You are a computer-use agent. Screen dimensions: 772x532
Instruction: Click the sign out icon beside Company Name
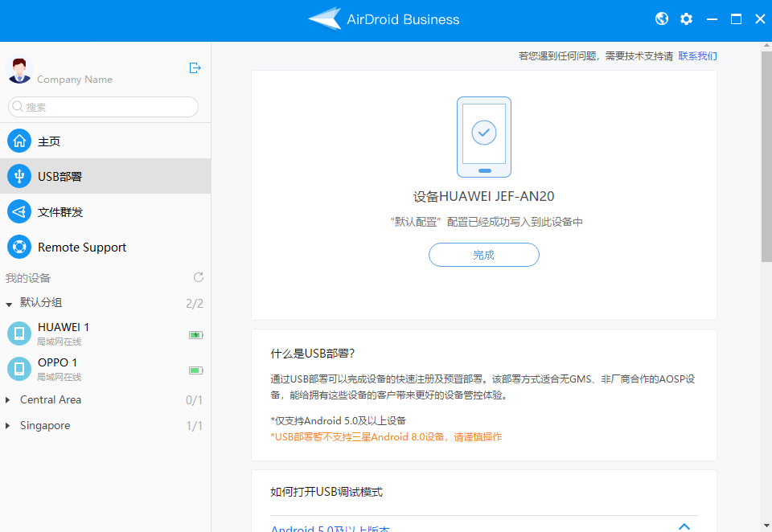click(x=195, y=68)
